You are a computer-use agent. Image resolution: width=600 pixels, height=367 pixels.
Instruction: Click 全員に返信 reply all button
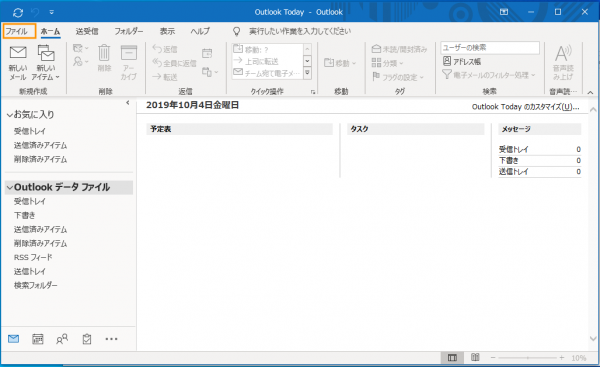(x=174, y=63)
